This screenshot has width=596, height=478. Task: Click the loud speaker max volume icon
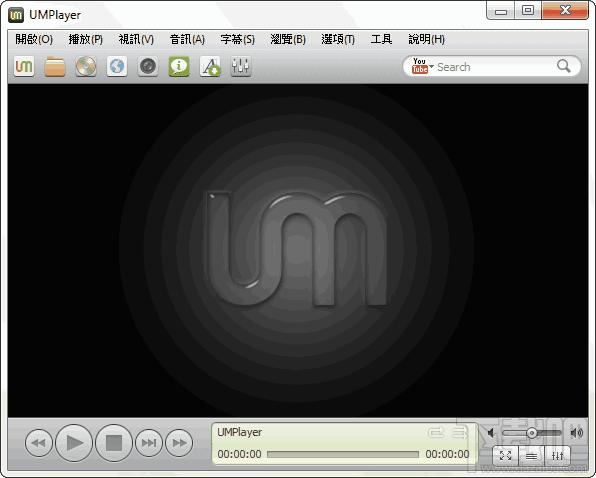point(577,433)
